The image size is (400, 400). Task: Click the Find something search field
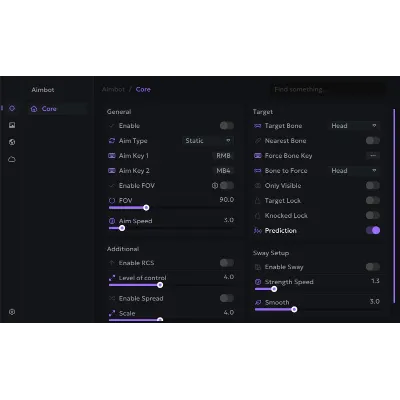tap(328, 89)
